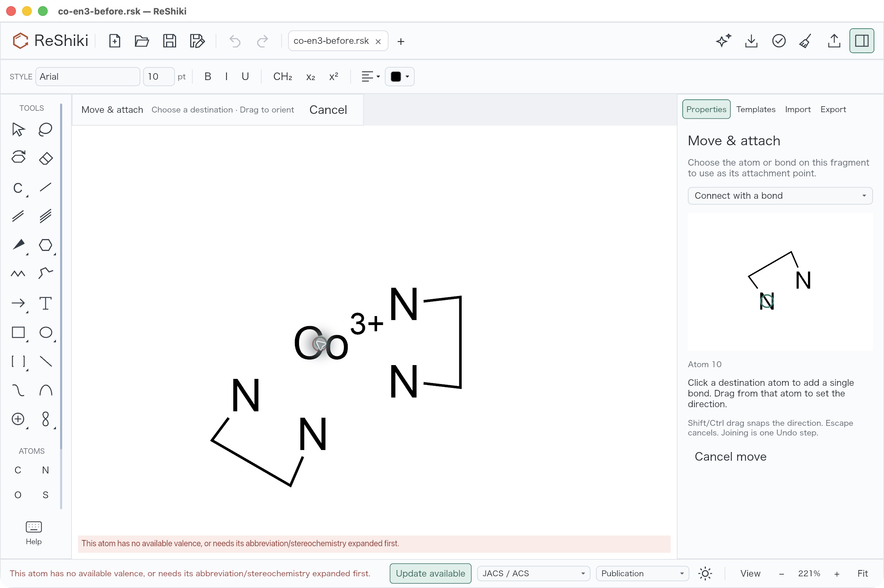This screenshot has height=588, width=884.
Task: Pick the charge plus tool
Action: (x=18, y=419)
